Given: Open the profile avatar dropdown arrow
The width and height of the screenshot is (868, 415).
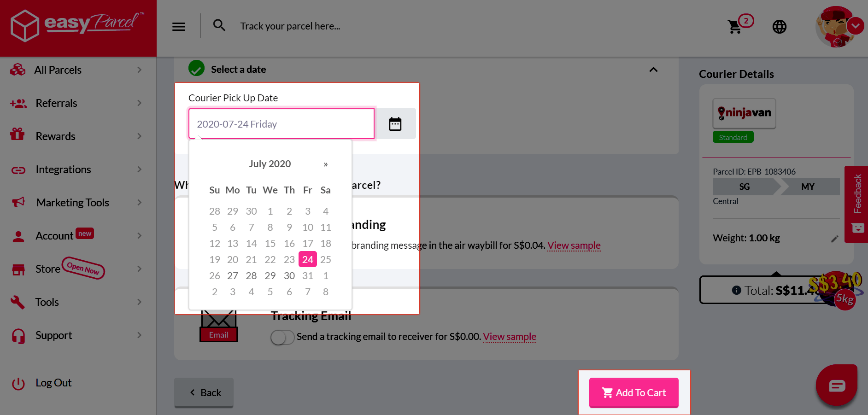Looking at the screenshot, I should coord(856,26).
